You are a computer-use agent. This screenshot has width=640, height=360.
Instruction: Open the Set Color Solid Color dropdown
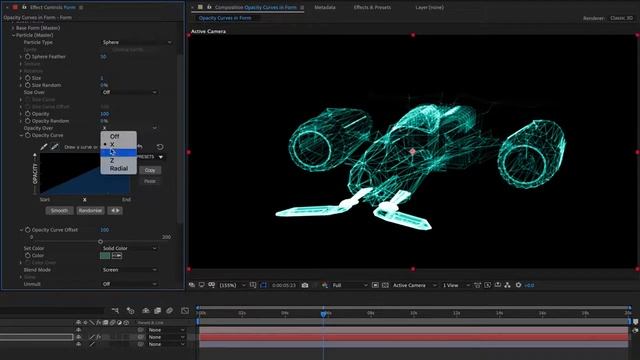pyautogui.click(x=129, y=248)
